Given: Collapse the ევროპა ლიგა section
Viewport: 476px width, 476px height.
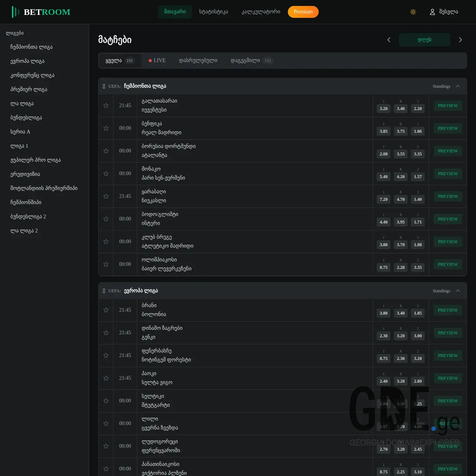Looking at the screenshot, I should (458, 290).
